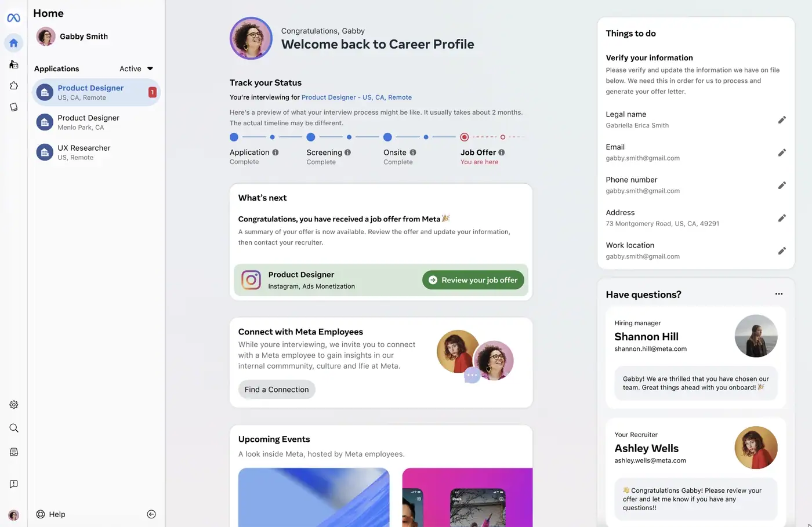Open the blue upcoming event thumbnail
812x527 pixels.
[x=314, y=497]
